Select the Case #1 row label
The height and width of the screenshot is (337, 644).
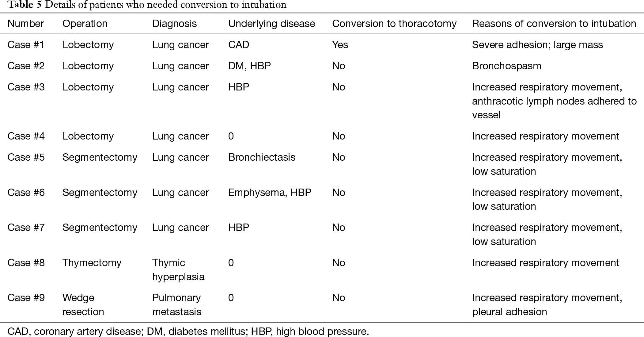26,45
